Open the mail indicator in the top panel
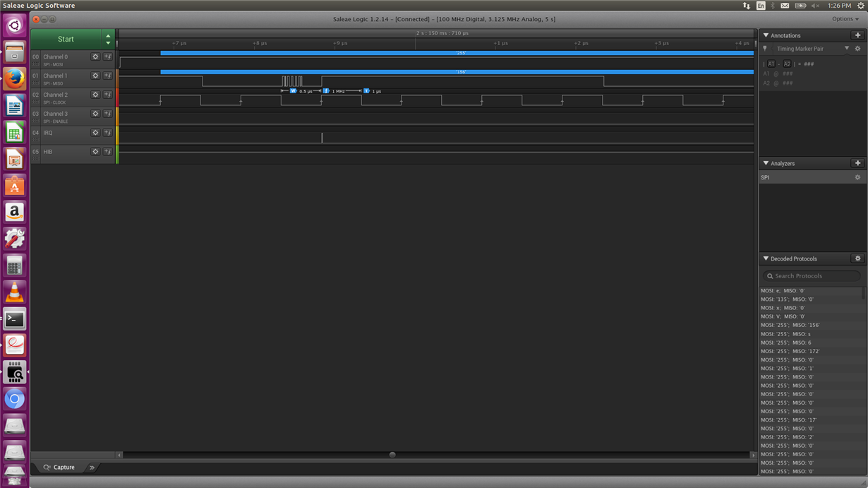 click(x=785, y=6)
